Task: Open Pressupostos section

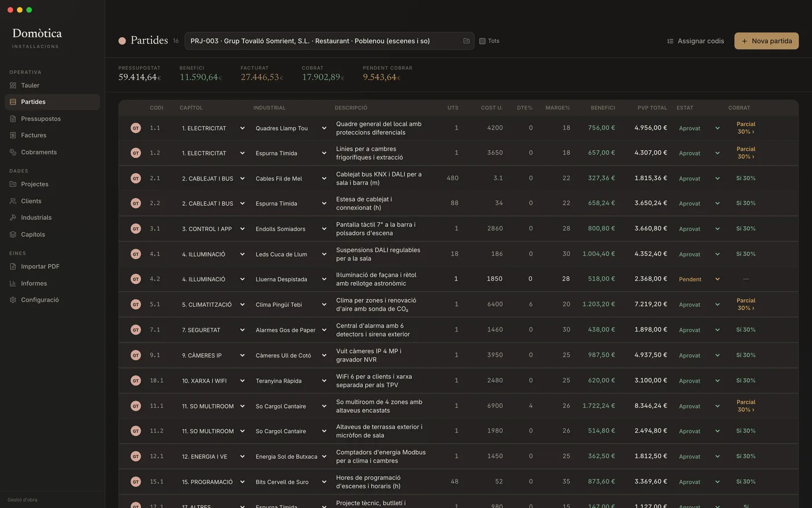Action: [x=52, y=119]
